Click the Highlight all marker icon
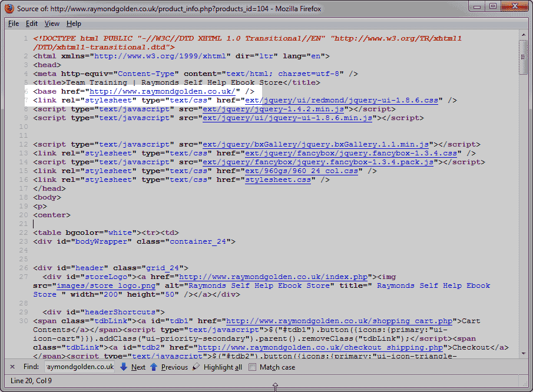 tap(196, 367)
